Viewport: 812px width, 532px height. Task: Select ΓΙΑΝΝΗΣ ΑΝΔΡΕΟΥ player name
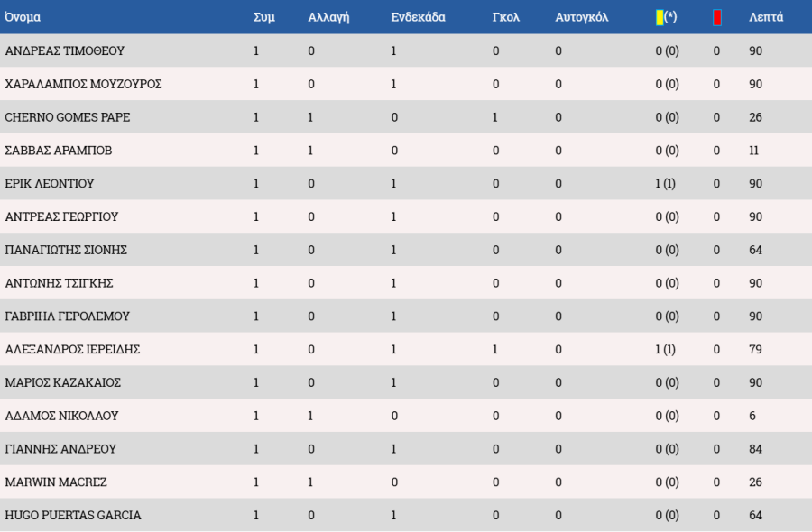(x=60, y=449)
